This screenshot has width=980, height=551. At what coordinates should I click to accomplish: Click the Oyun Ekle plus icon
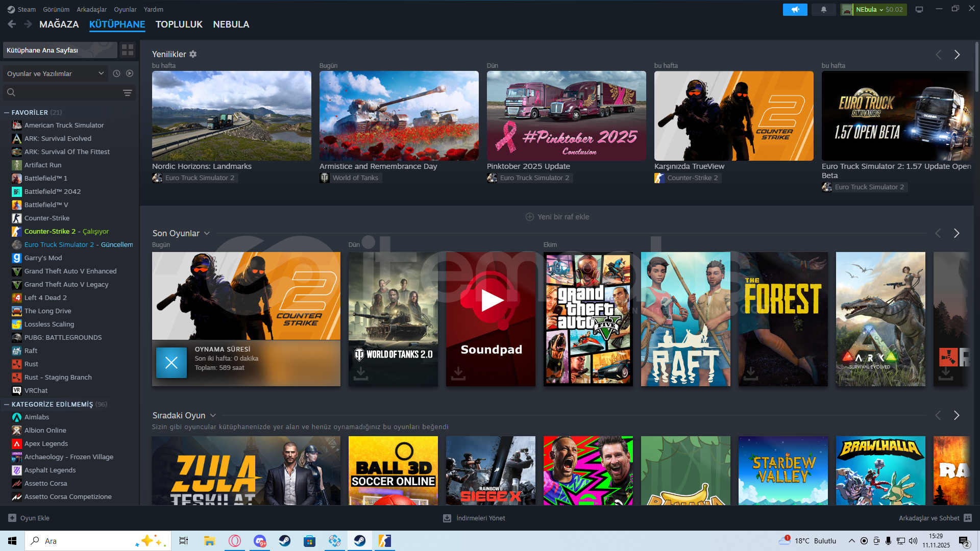pyautogui.click(x=12, y=518)
